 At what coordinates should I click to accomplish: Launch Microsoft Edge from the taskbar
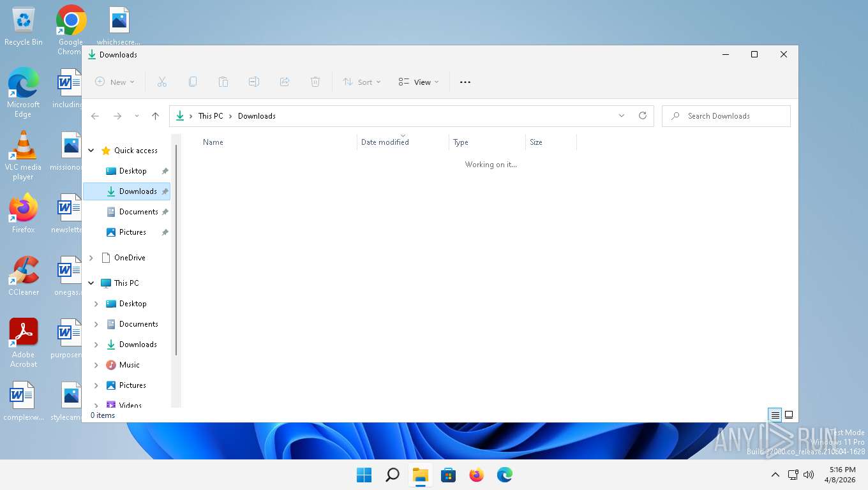pos(505,475)
